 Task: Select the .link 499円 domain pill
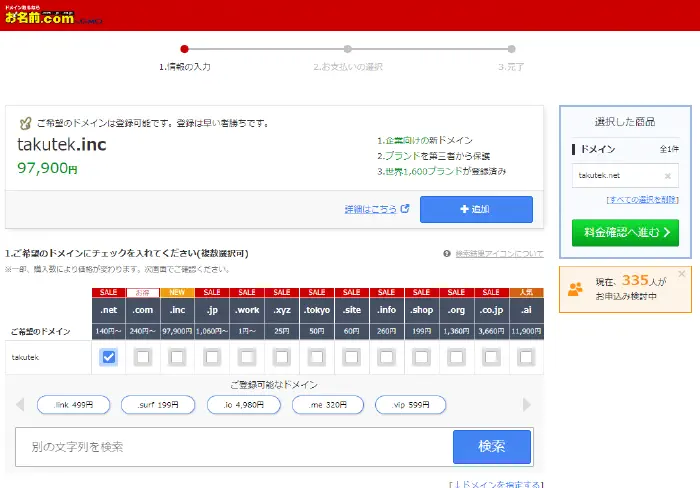(x=73, y=405)
